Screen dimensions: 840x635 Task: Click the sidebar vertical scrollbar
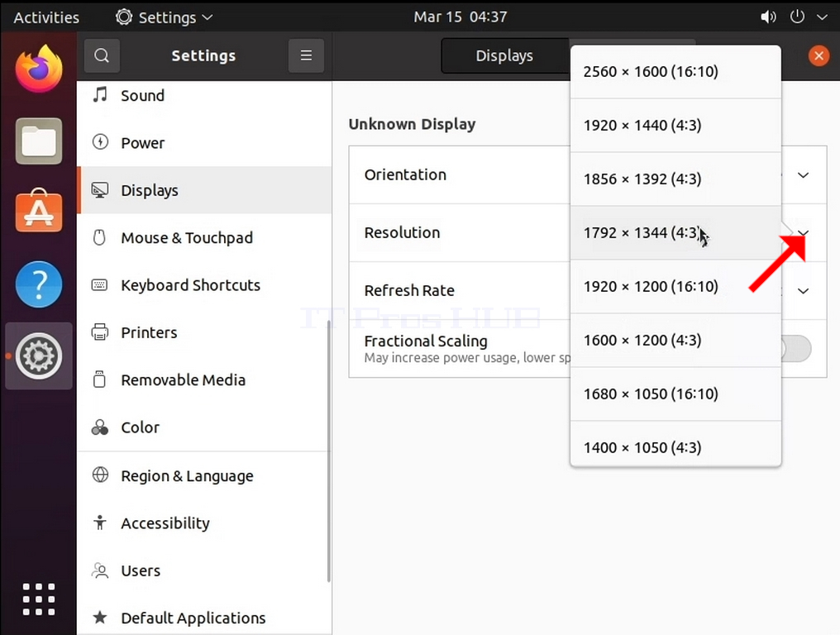click(328, 451)
